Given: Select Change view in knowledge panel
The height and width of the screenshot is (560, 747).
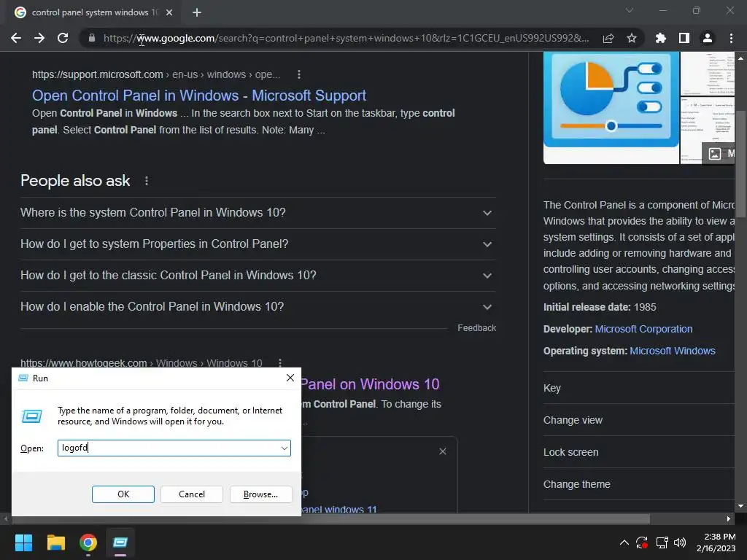Looking at the screenshot, I should (638, 420).
